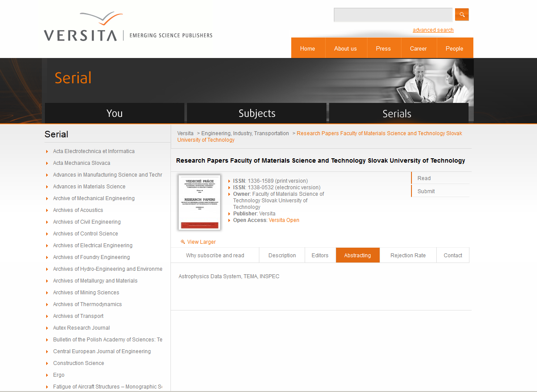Screen dimensions: 537x392
Task: Open Central European Journal of Engineering
Action: [x=102, y=351]
